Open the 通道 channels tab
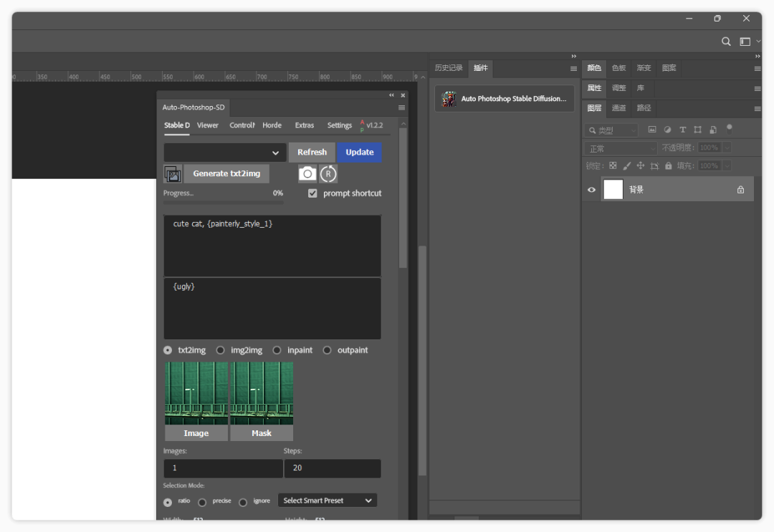Image resolution: width=774 pixels, height=532 pixels. pos(618,108)
